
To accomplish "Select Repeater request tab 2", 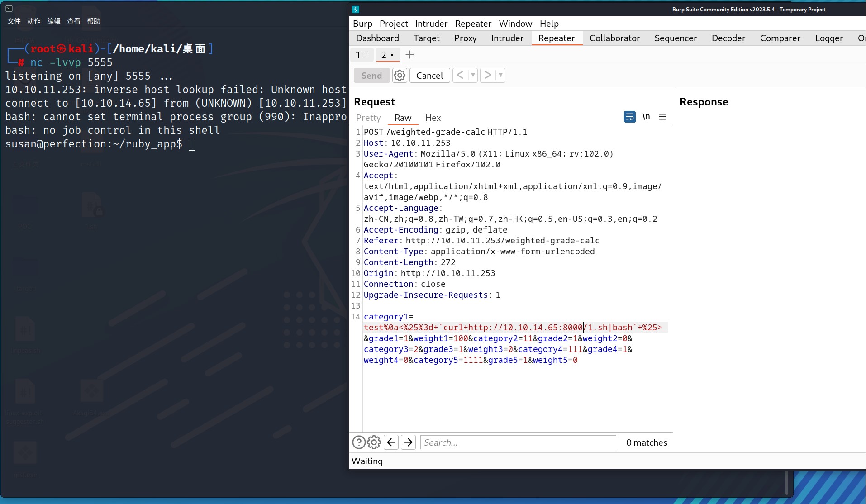I will [384, 55].
